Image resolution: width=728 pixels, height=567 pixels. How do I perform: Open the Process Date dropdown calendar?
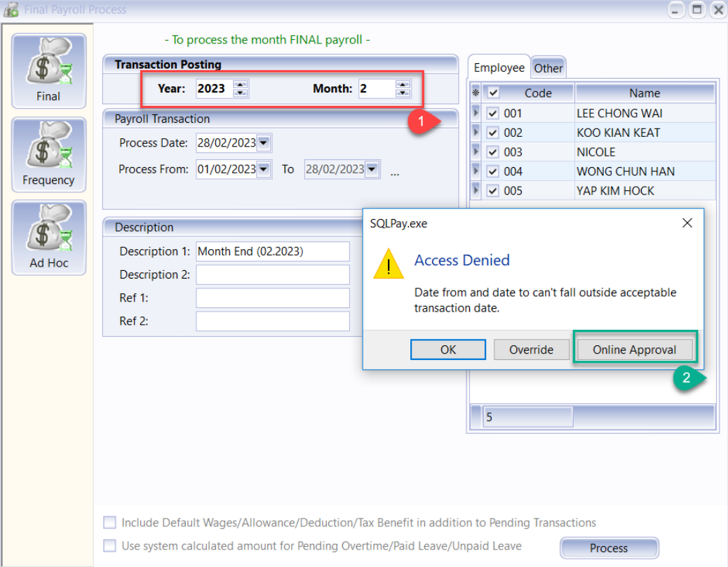264,143
